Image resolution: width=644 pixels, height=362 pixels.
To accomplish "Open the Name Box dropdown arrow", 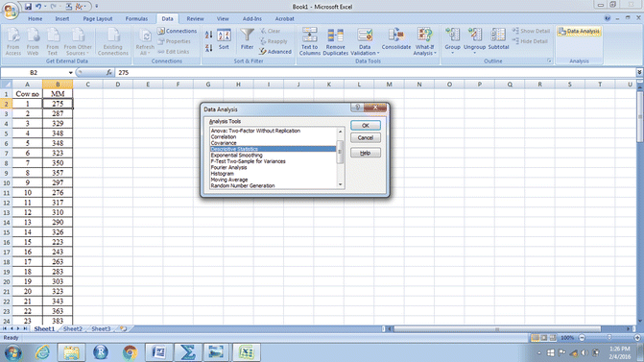I will click(71, 73).
